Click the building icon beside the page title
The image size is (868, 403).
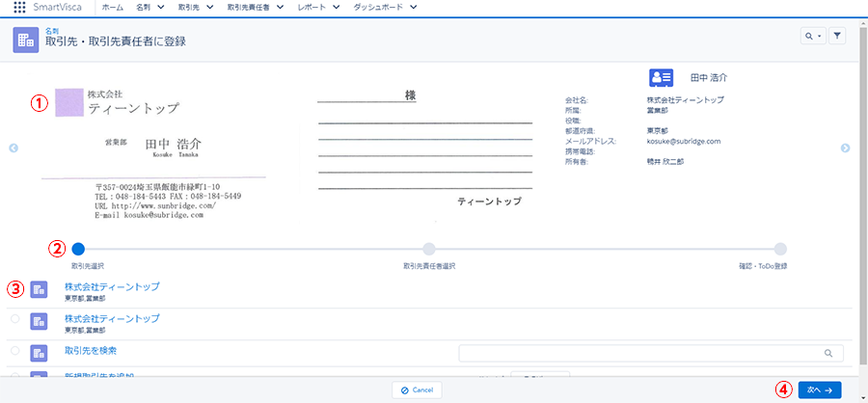[x=25, y=40]
